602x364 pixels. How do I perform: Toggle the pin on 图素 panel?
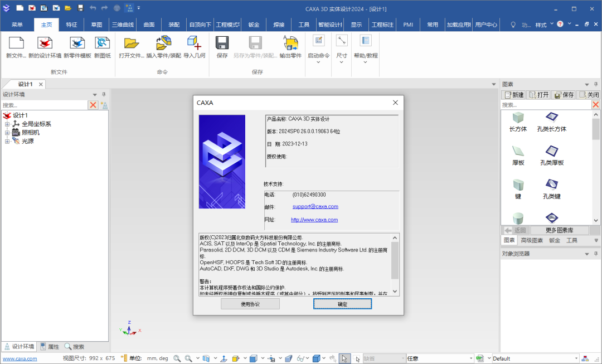click(596, 84)
